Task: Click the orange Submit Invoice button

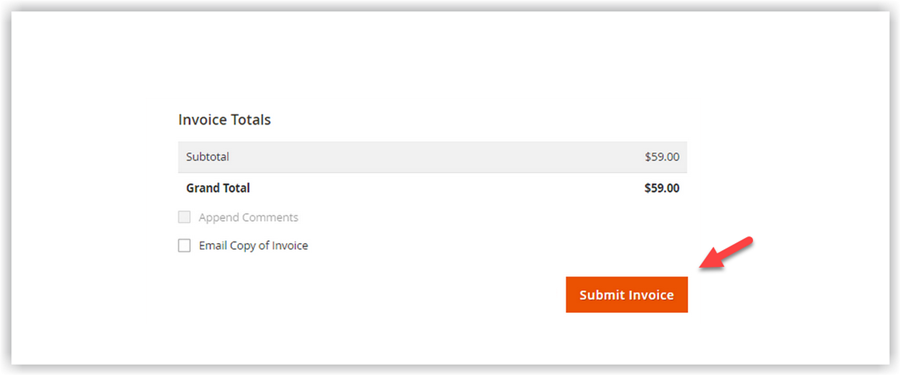Action: click(x=626, y=295)
